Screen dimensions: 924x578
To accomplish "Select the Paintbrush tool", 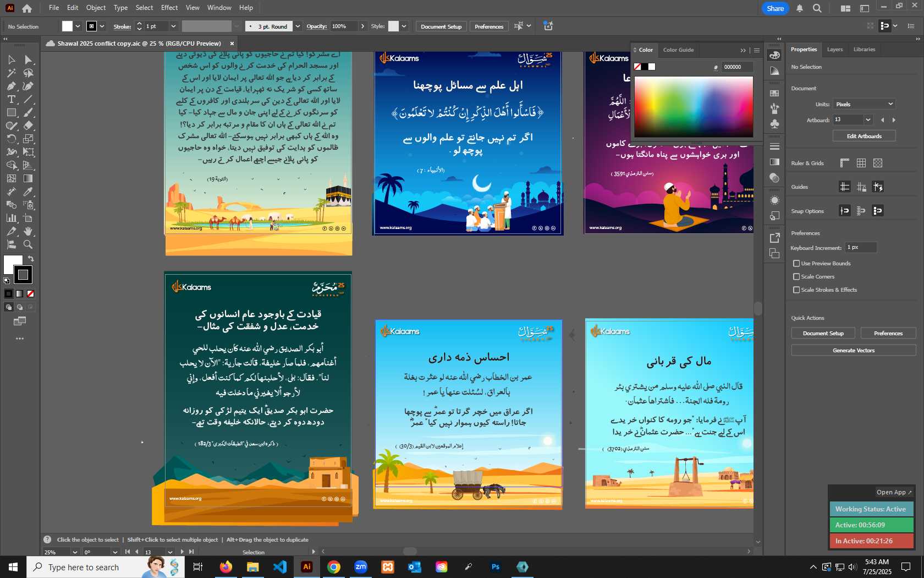I will [x=28, y=112].
